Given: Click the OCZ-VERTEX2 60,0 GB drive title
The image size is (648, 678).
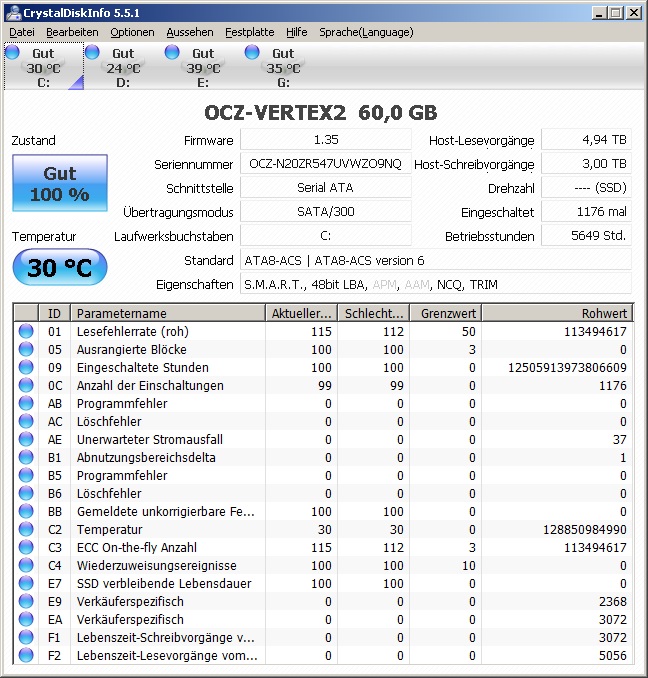Looking at the screenshot, I should pyautogui.click(x=320, y=113).
